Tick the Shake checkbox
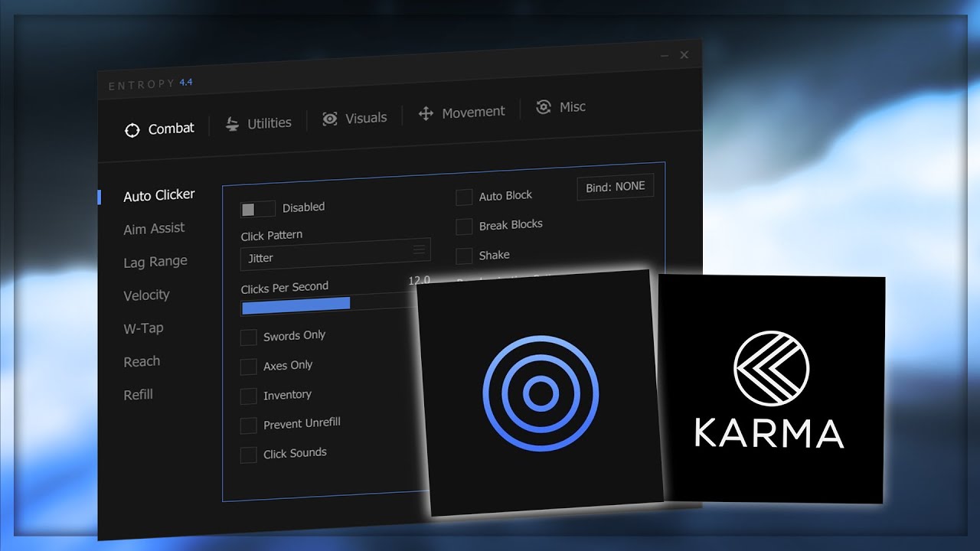 (x=464, y=256)
